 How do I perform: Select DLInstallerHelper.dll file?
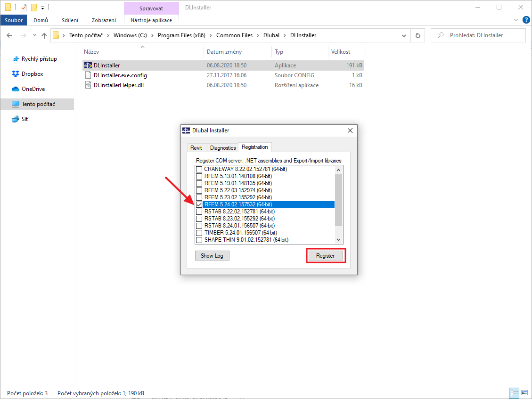point(223,85)
